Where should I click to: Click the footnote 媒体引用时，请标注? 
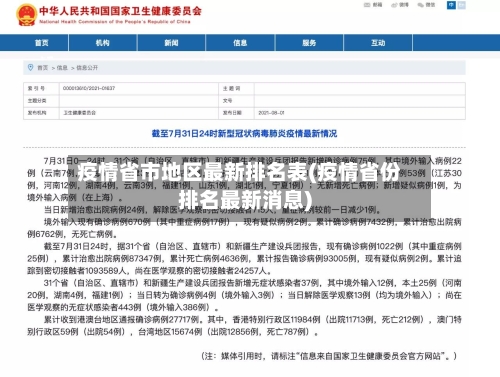[x=329, y=356]
